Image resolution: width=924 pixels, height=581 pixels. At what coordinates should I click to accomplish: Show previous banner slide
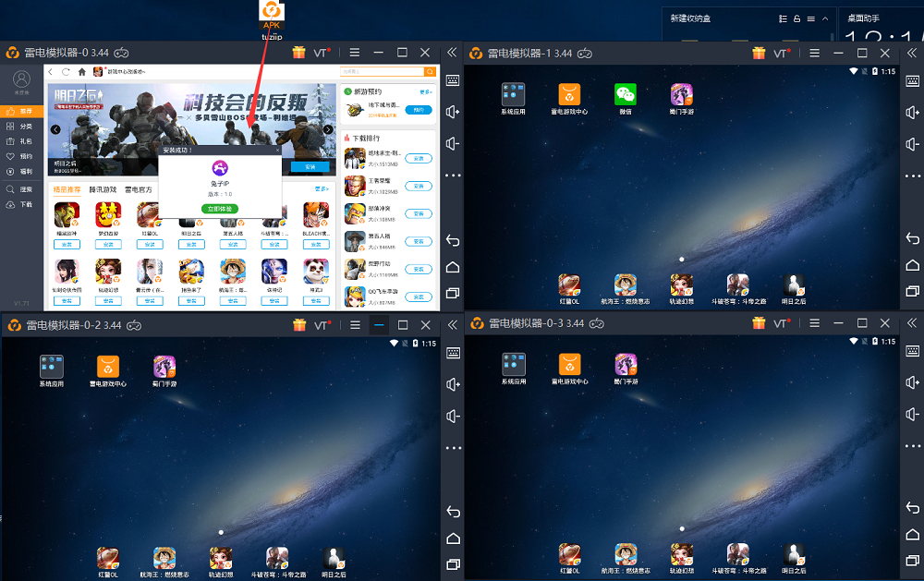55,129
